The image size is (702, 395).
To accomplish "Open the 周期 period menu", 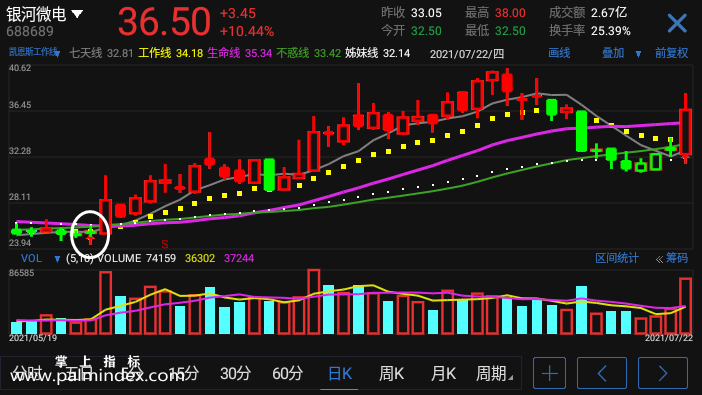I will click(x=493, y=373).
